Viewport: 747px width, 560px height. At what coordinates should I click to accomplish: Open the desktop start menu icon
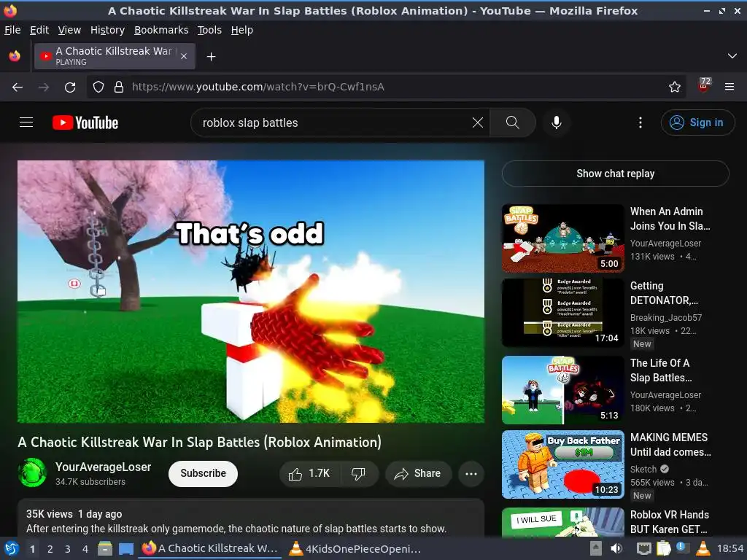[x=11, y=548]
